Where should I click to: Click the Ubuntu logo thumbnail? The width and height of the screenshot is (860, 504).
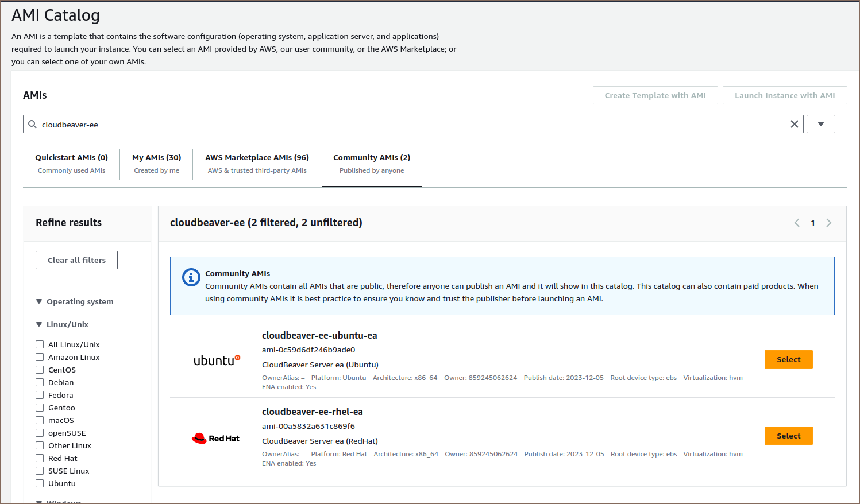coord(217,360)
